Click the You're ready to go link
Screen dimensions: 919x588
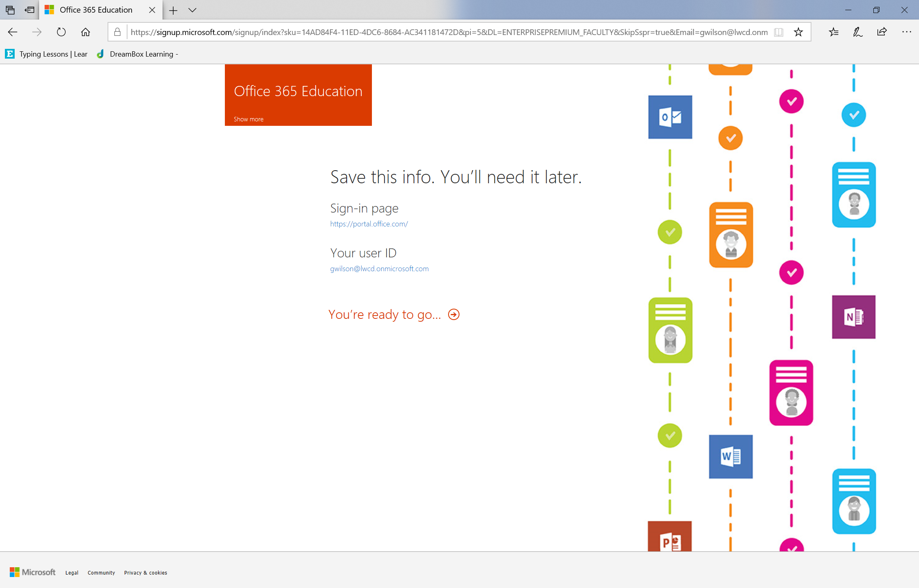[x=395, y=314]
